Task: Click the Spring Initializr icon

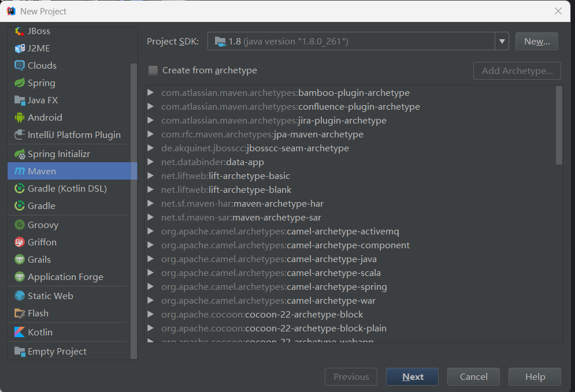Action: [20, 154]
